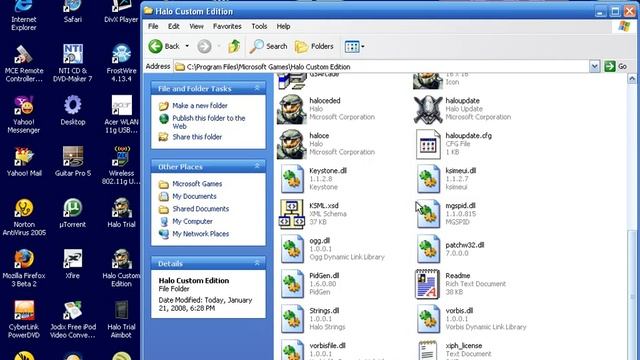Launch the haloupdate program icon
This screenshot has height=360, width=640.
(x=428, y=109)
